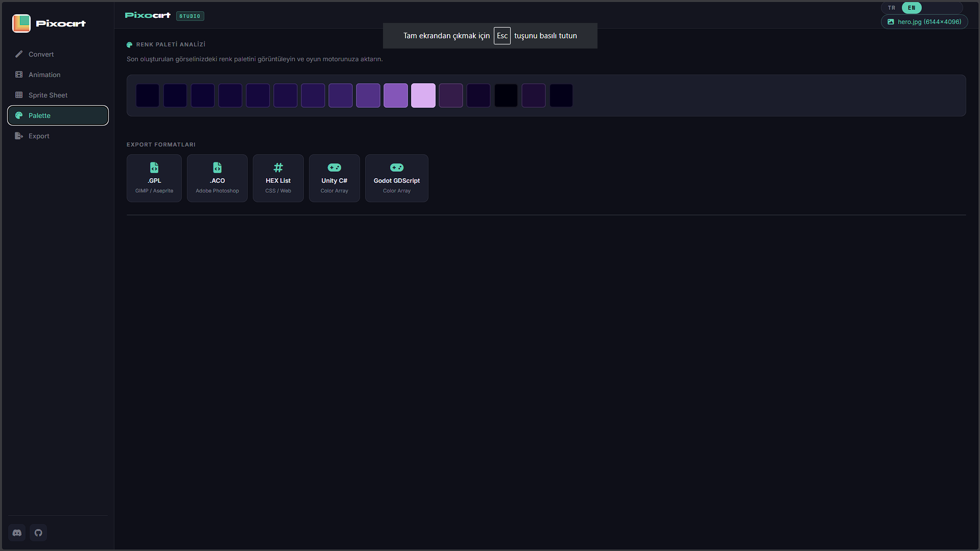
Task: Click the Pixoart logo icon in sidebar
Action: pos(21,23)
